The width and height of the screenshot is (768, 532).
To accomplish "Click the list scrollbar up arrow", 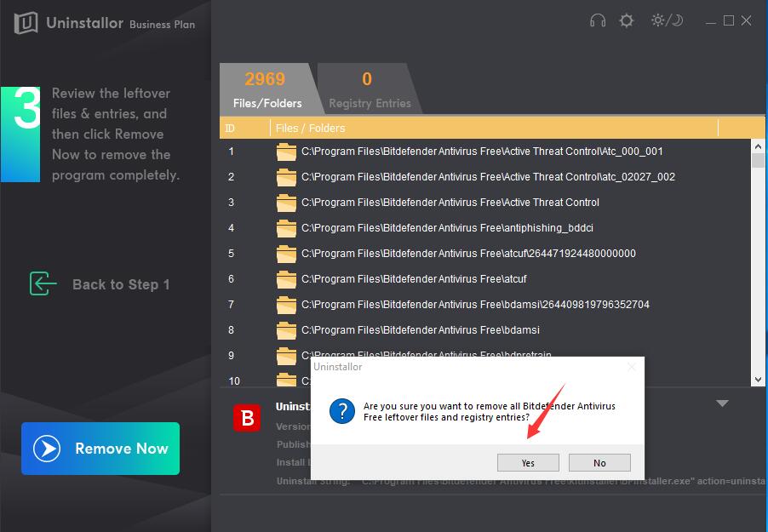I will [758, 146].
